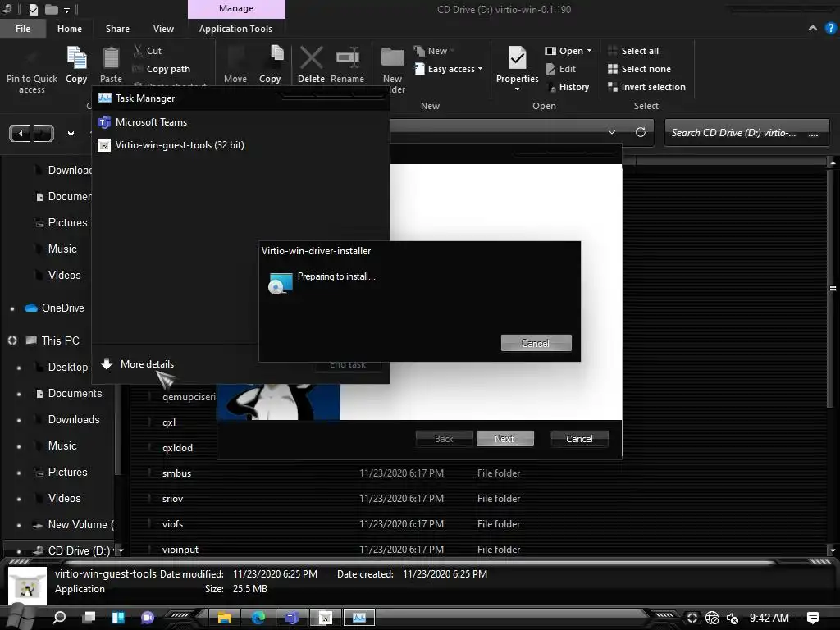This screenshot has height=630, width=840.
Task: Expand More details in Task Manager
Action: pos(138,364)
